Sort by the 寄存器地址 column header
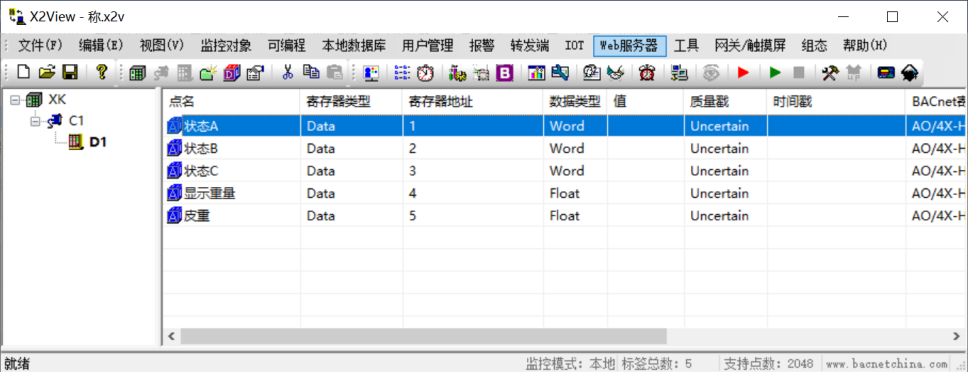Viewport: 969px width, 372px height. pos(473,102)
